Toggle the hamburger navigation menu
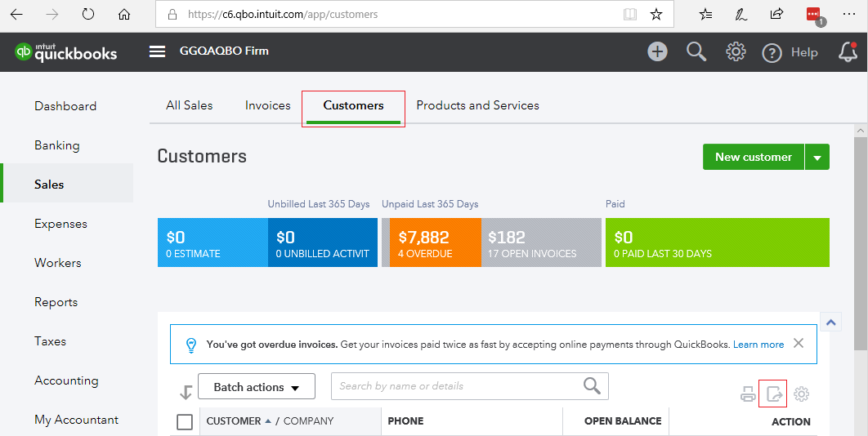The height and width of the screenshot is (436, 868). 157,51
